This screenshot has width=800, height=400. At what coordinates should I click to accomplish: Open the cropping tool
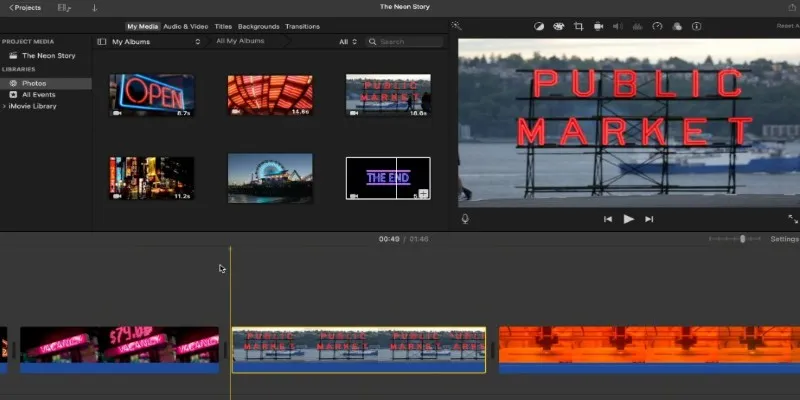pyautogui.click(x=579, y=27)
